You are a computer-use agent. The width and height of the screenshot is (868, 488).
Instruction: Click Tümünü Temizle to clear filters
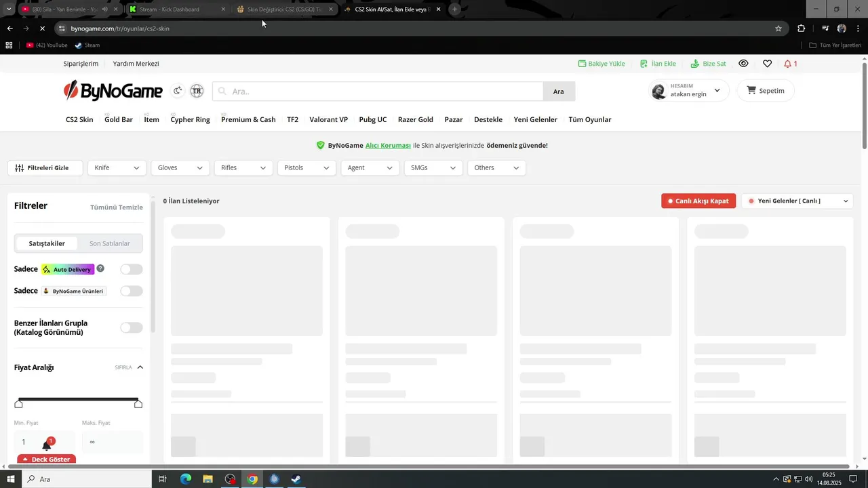117,207
